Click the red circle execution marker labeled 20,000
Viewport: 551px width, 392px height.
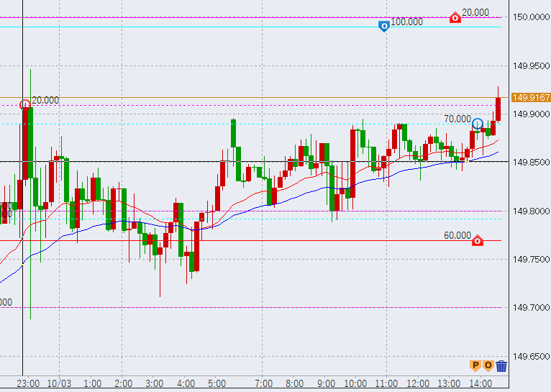pos(25,105)
